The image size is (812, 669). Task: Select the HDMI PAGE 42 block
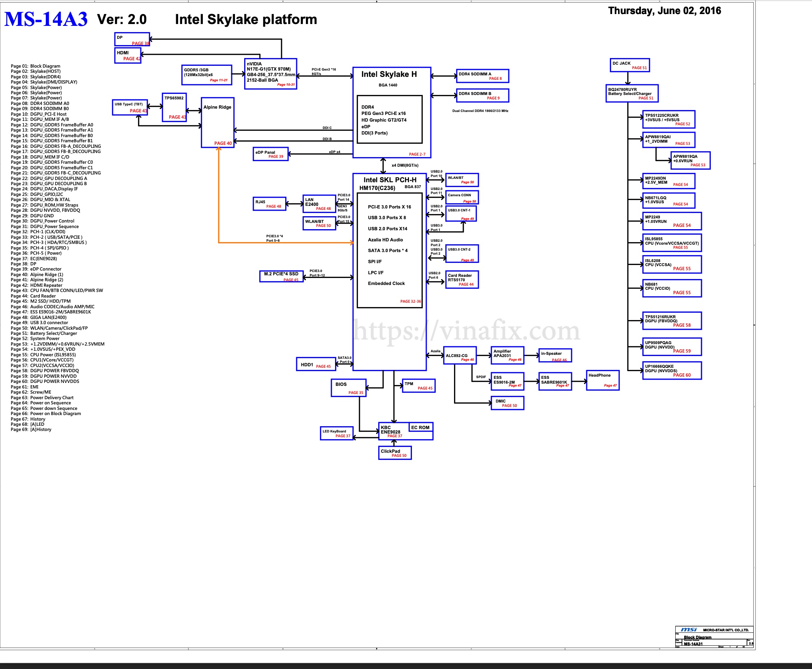click(128, 55)
